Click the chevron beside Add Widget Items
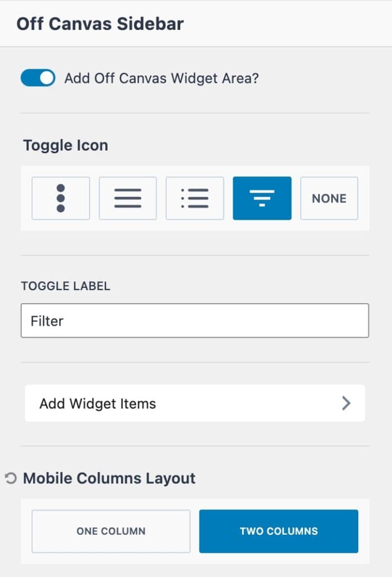This screenshot has width=392, height=577. (346, 403)
